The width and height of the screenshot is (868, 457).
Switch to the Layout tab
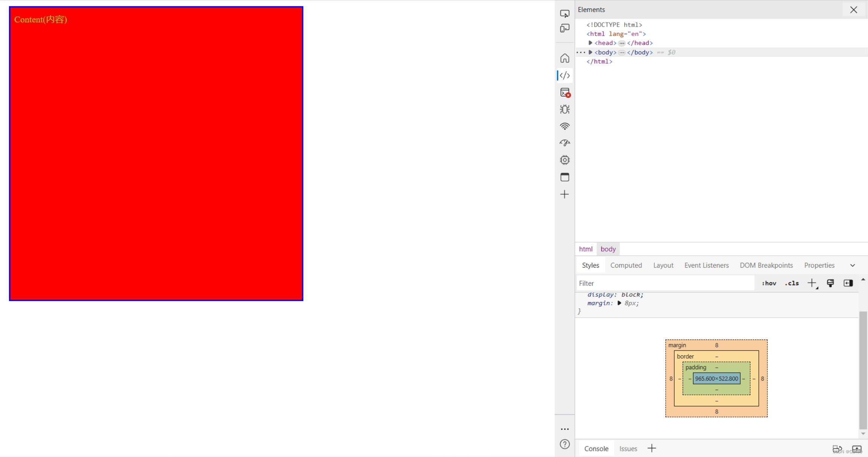[x=663, y=265]
